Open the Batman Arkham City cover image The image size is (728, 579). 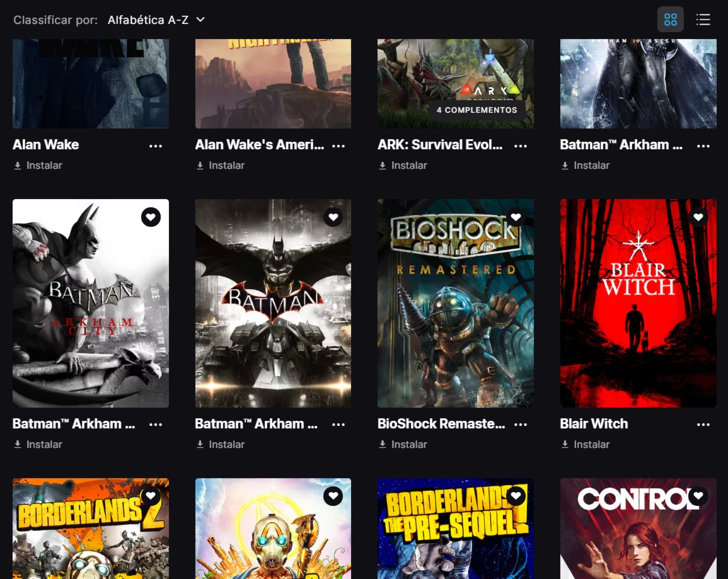tap(91, 304)
